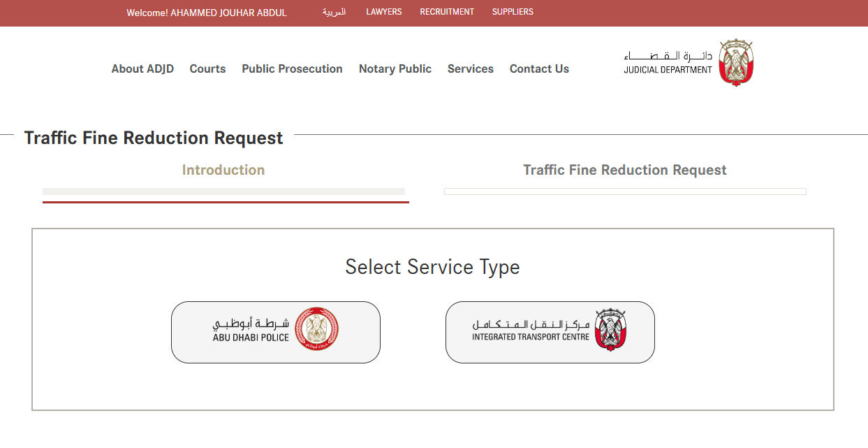Open the Notary Public menu
Viewport: 868px width, 448px height.
[395, 68]
